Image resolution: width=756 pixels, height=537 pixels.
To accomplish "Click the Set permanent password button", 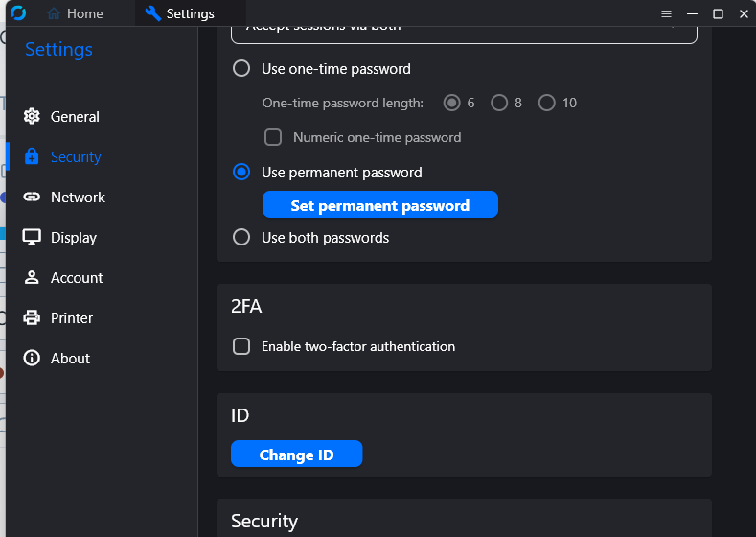I will 379,205.
